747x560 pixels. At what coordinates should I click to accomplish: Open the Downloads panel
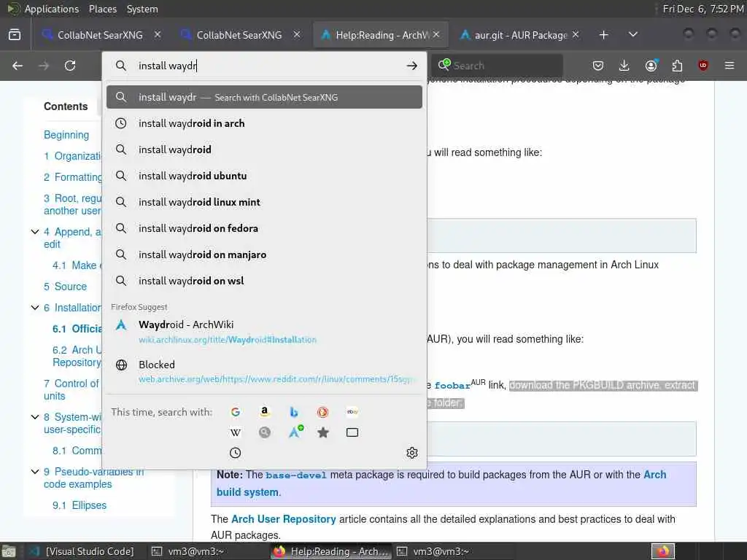coord(624,66)
